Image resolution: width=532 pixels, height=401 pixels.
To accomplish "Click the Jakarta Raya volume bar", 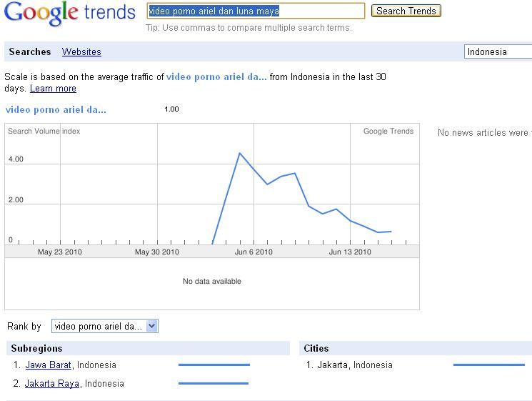I will (x=214, y=383).
